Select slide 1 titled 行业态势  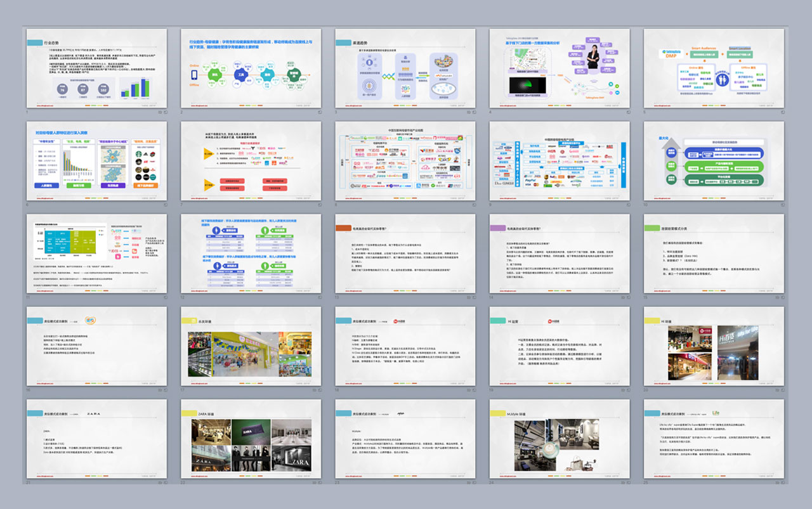(96, 68)
